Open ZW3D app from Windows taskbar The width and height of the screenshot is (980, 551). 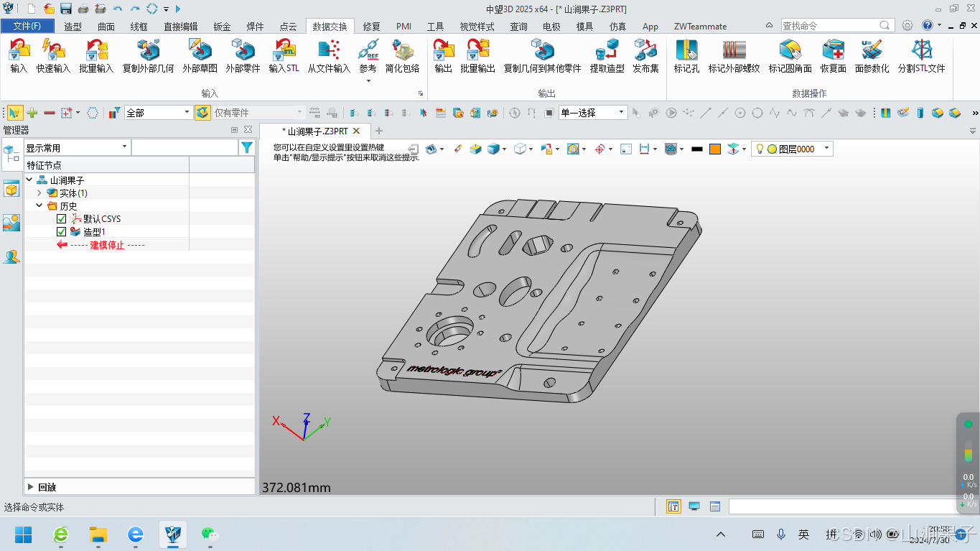click(x=173, y=534)
